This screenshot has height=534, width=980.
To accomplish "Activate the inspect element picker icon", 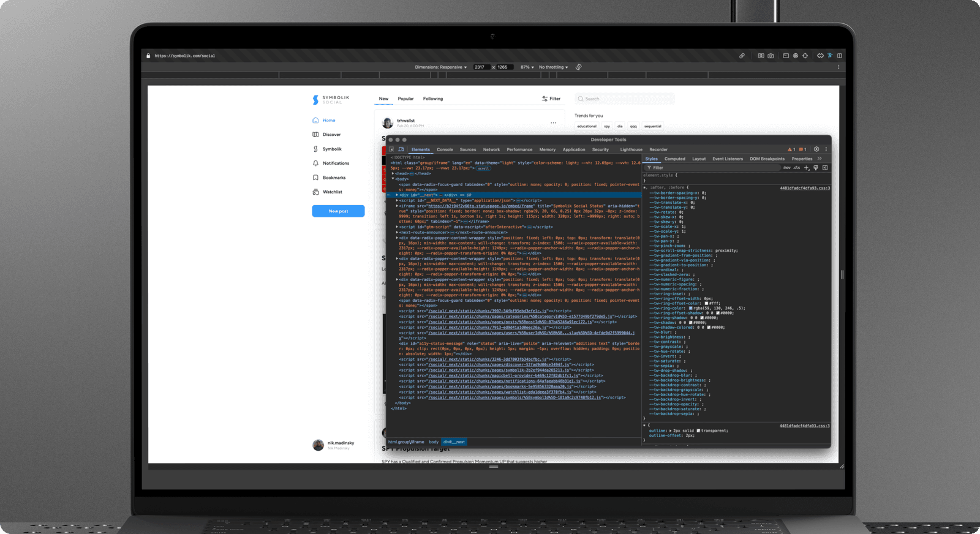I will (x=392, y=149).
